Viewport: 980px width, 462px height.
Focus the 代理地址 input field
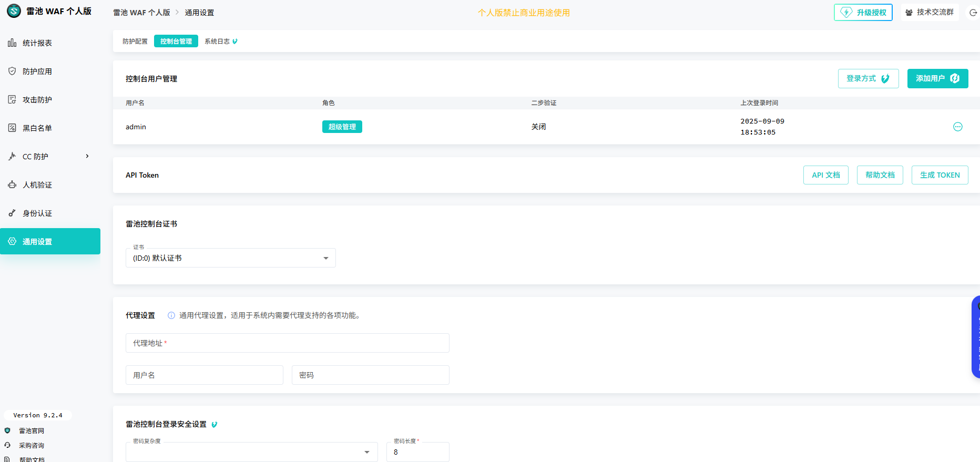288,343
